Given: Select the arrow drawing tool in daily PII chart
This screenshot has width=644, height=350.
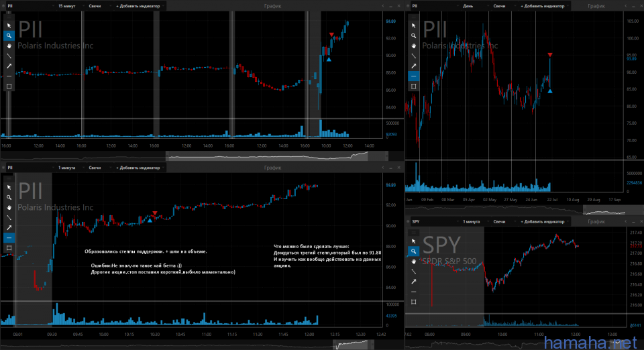Looking at the screenshot, I should pyautogui.click(x=414, y=66).
